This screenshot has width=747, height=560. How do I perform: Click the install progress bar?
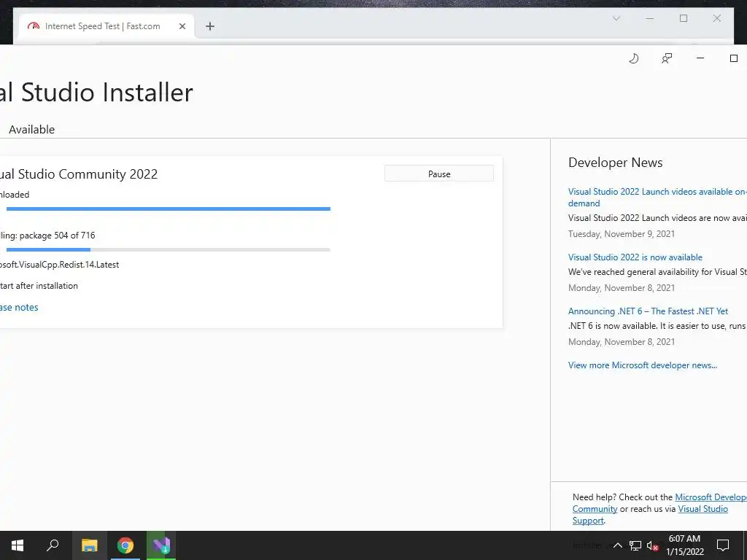(169, 249)
